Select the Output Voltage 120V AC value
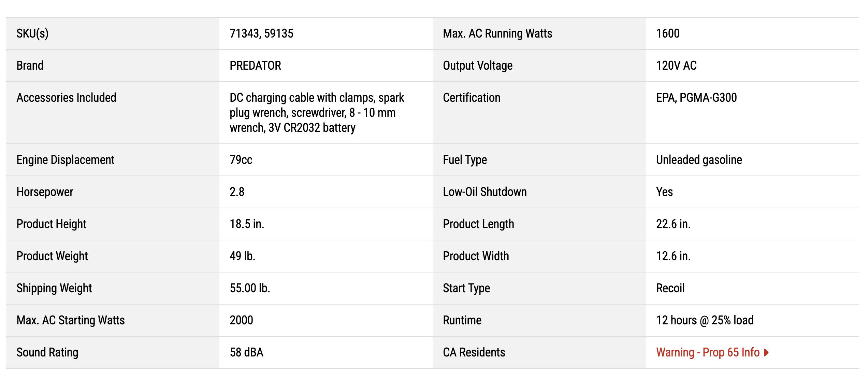Screen dimensions: 868x379 pos(676,66)
